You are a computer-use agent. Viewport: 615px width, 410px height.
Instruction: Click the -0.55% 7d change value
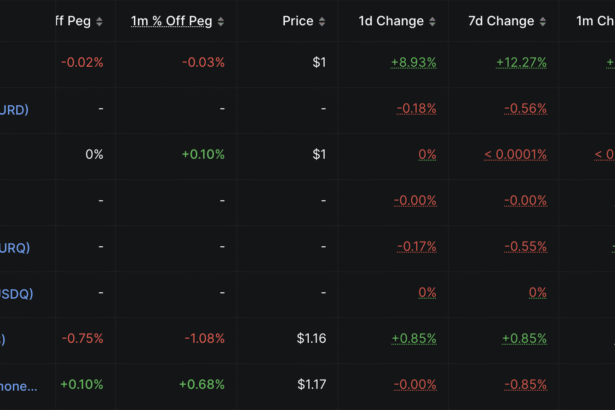coord(526,247)
